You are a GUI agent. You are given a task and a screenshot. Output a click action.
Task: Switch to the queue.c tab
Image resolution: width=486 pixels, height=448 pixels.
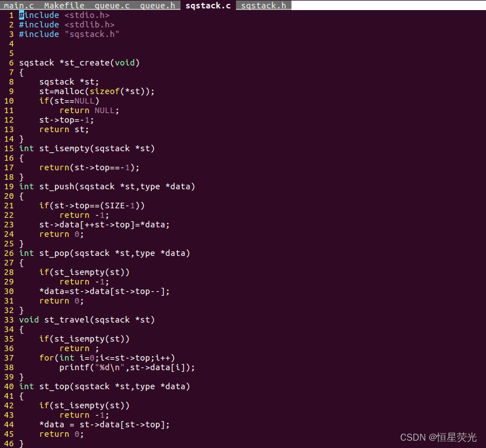(x=112, y=5)
